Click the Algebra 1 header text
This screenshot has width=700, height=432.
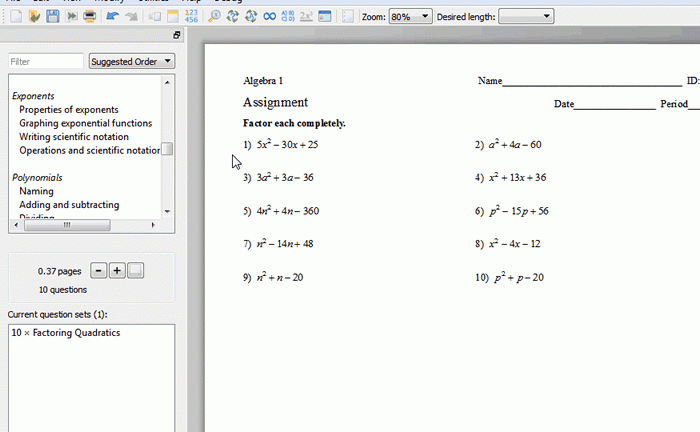pyautogui.click(x=263, y=81)
